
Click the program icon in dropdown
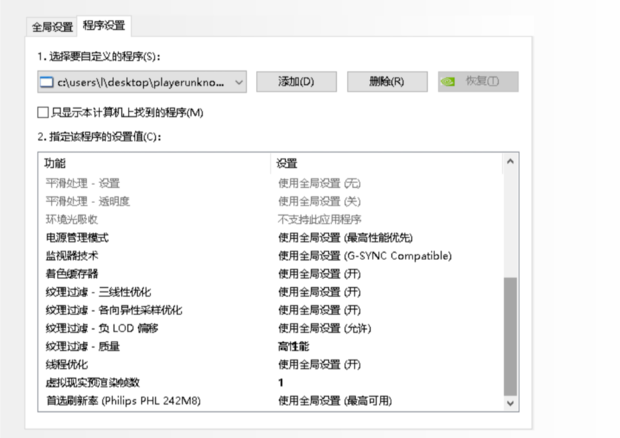[47, 82]
